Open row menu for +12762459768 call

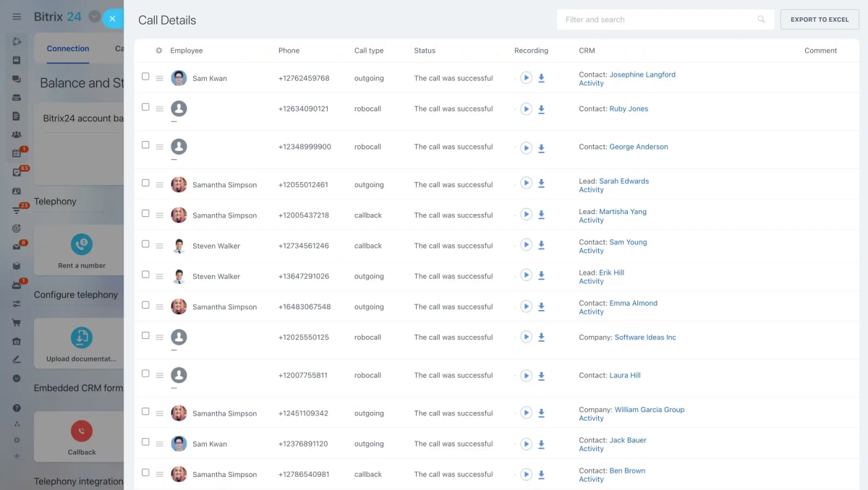160,78
